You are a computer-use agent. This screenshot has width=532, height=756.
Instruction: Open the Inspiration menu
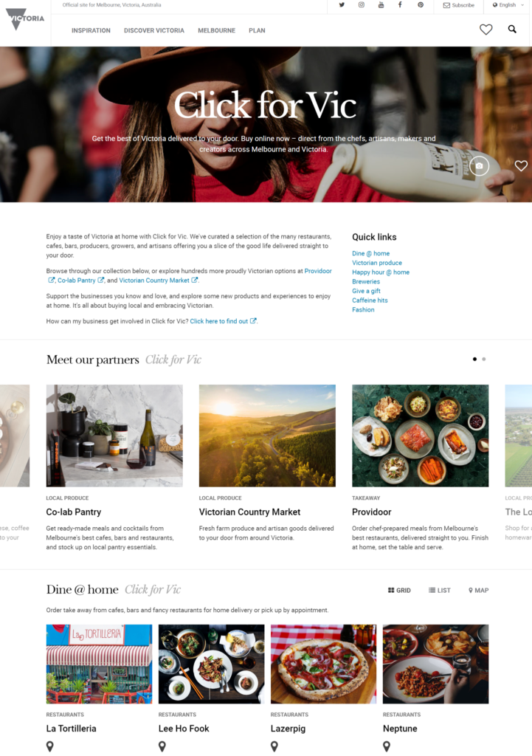point(91,30)
